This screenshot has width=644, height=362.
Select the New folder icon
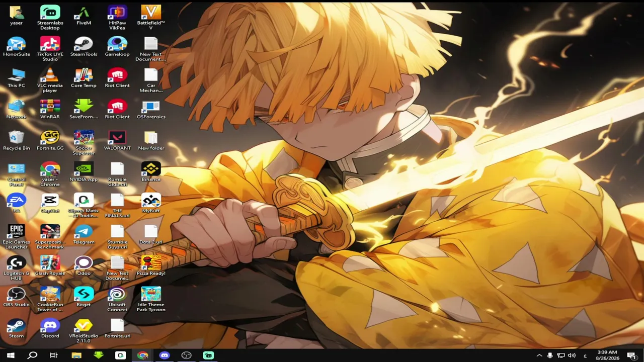151,140
